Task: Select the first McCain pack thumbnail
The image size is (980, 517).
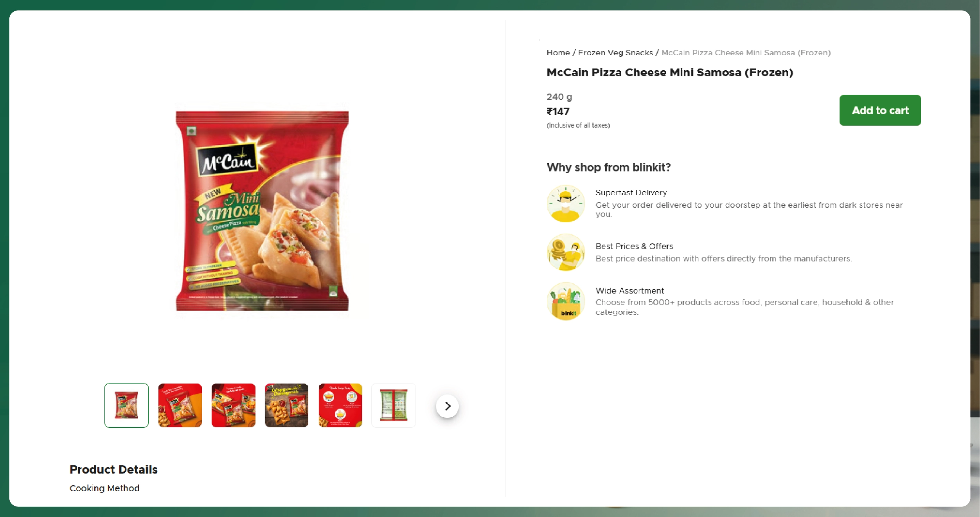Action: [x=126, y=405]
